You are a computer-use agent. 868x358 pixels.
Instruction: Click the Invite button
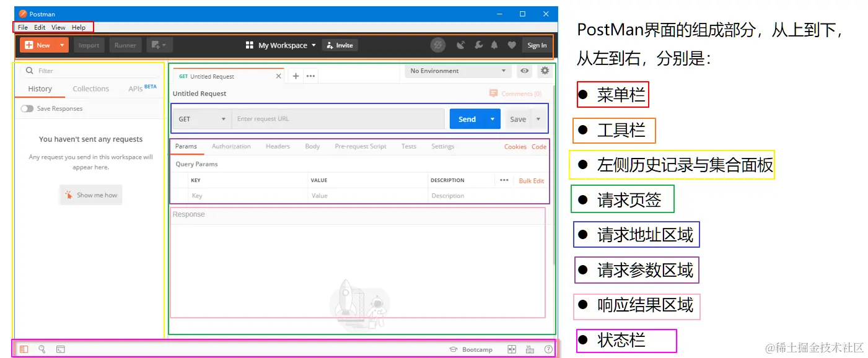tap(340, 45)
